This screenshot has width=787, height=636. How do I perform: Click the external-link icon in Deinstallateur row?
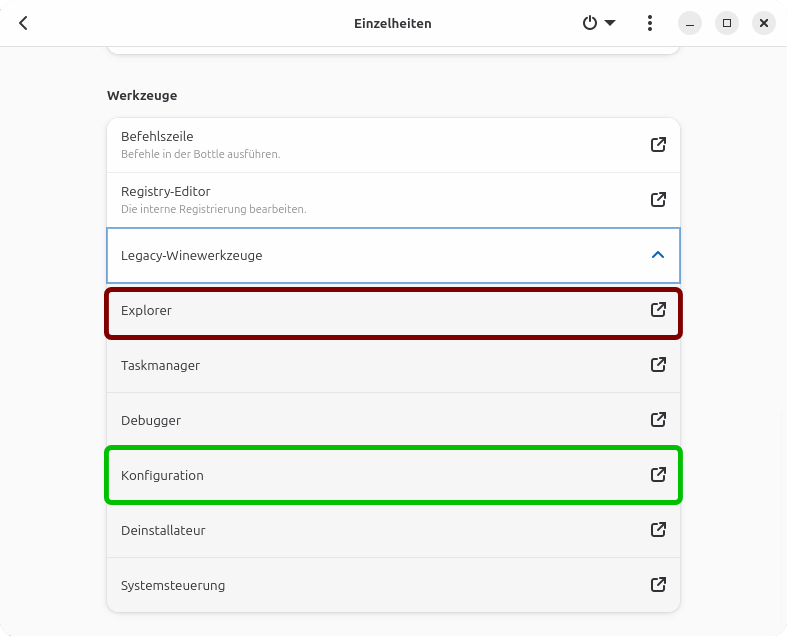click(x=658, y=530)
